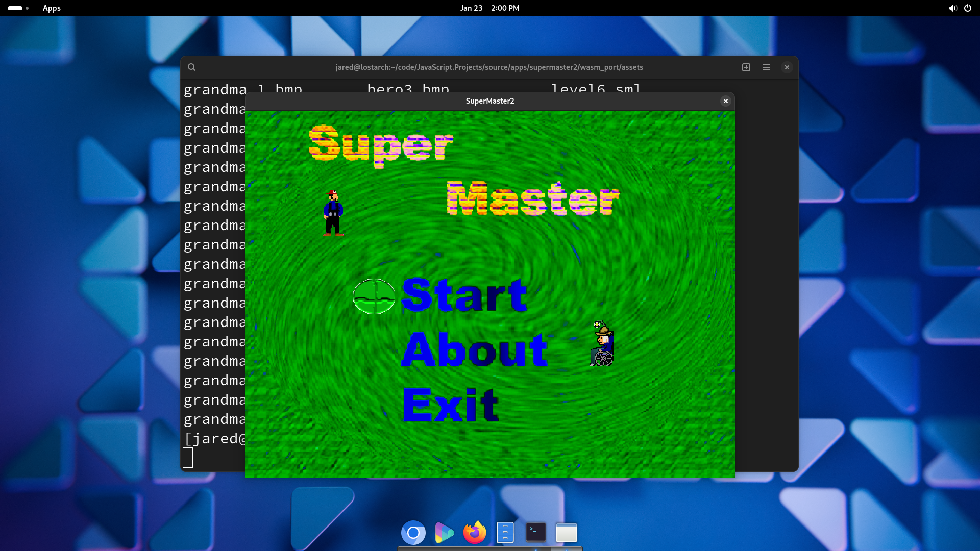Screen dimensions: 980x551
Task: Open a new terminal tab
Action: pos(746,67)
